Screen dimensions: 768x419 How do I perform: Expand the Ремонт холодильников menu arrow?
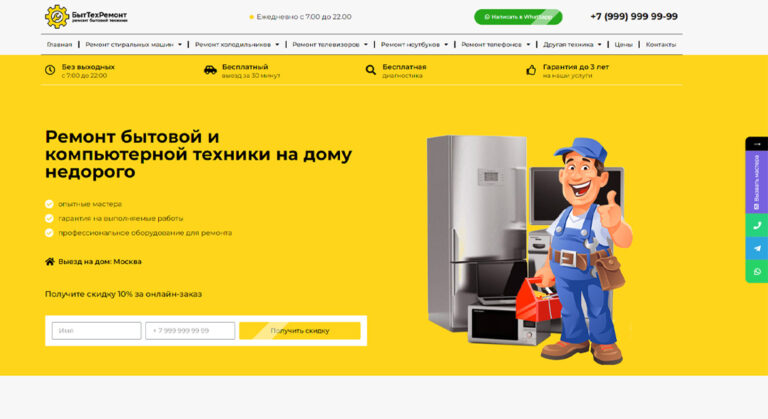(x=277, y=45)
